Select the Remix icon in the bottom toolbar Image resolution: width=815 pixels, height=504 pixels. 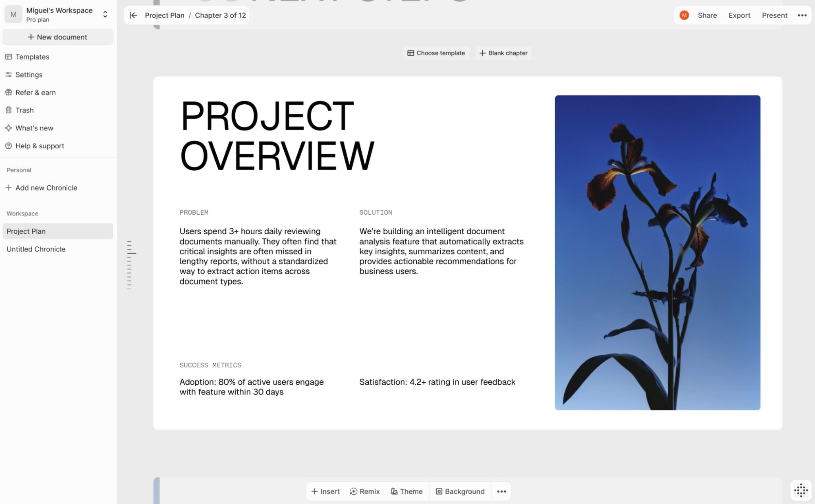tap(365, 491)
